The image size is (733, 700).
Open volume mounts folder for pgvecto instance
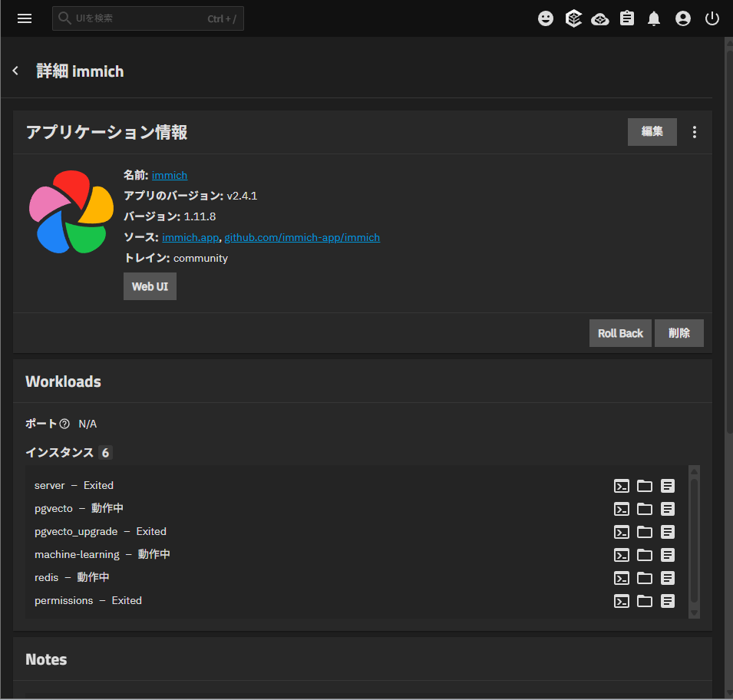coord(644,509)
